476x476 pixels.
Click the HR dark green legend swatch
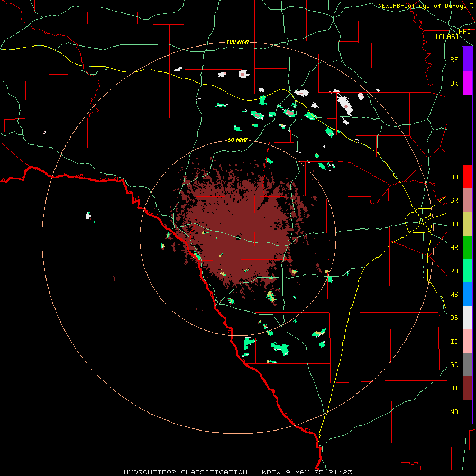point(467,248)
